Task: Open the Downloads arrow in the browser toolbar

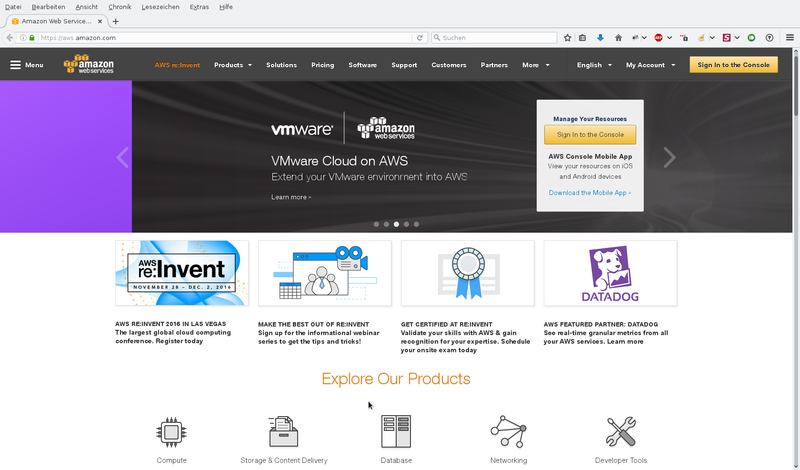Action: (x=600, y=38)
